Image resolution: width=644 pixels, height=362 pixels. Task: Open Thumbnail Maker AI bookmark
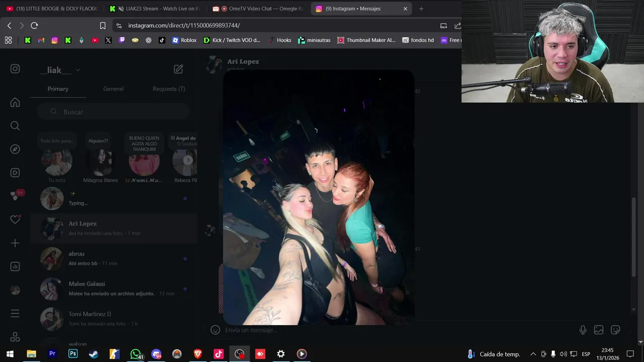pos(367,40)
